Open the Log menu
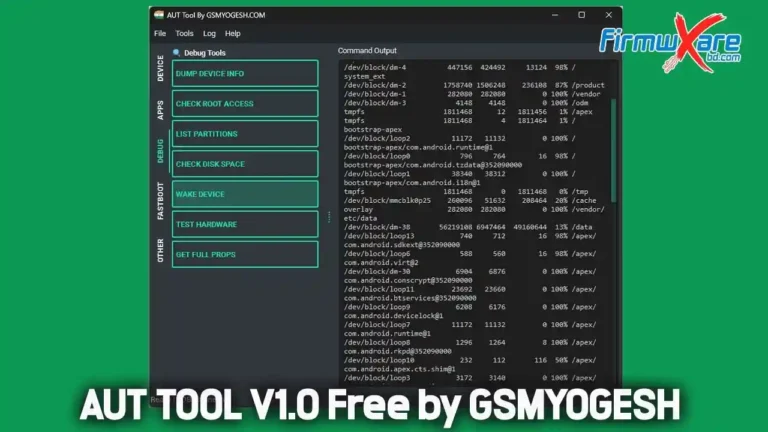 coord(209,33)
